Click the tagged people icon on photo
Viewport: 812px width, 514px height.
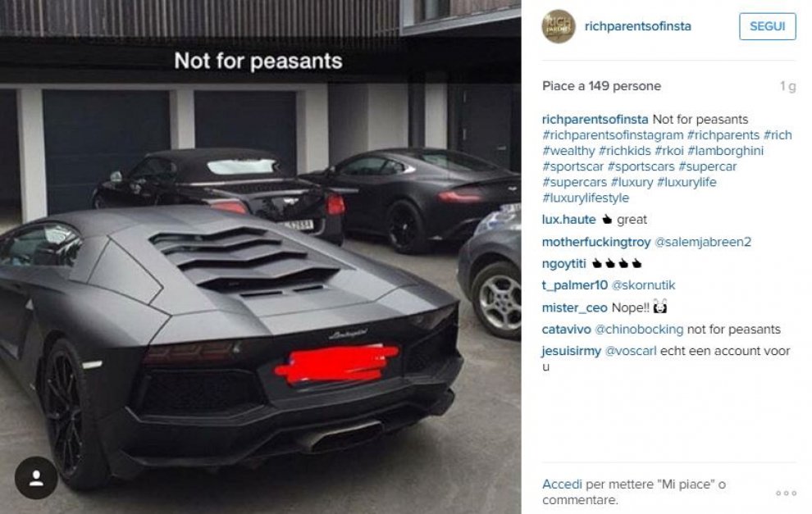pos(36,478)
